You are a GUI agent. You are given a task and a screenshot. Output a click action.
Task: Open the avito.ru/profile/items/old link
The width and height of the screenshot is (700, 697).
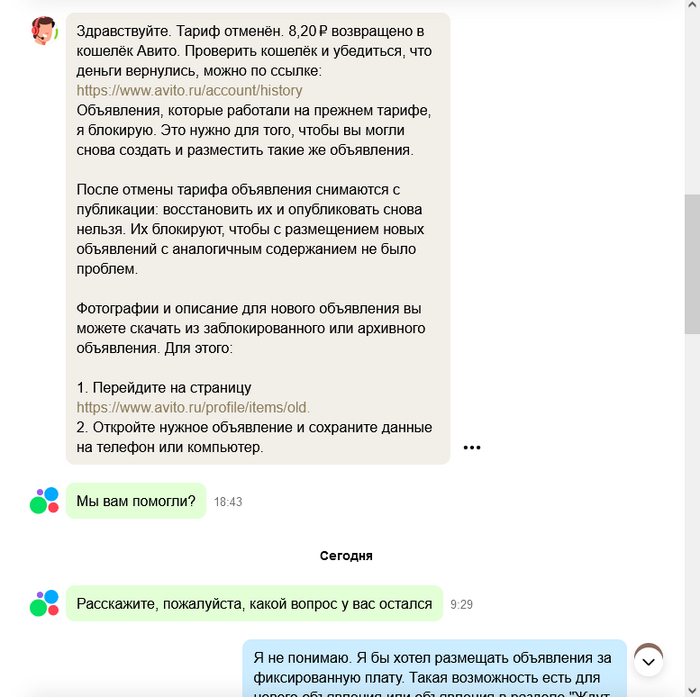tap(193, 408)
